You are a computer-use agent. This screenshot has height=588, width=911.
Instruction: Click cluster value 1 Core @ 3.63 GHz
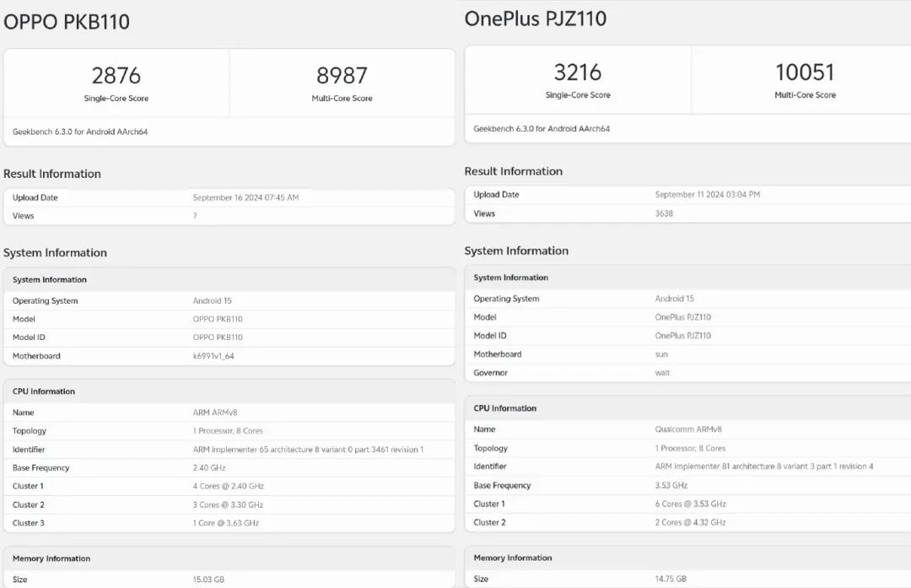pos(226,523)
